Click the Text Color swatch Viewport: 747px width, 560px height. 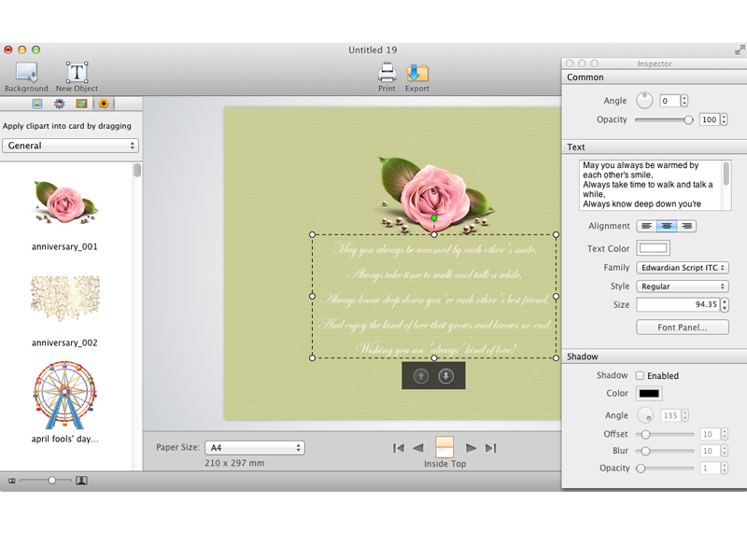(x=653, y=247)
